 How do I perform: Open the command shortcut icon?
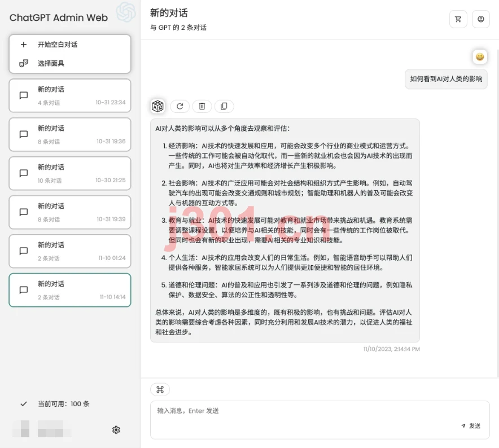coord(160,389)
